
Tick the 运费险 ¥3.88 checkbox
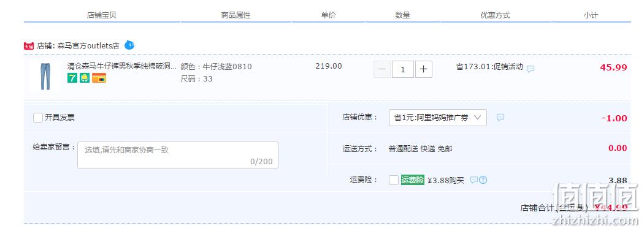394,180
